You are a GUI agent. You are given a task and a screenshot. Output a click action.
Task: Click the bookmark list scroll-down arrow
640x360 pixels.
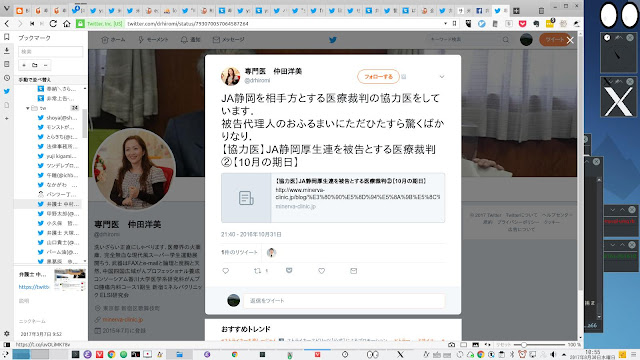coord(85,261)
